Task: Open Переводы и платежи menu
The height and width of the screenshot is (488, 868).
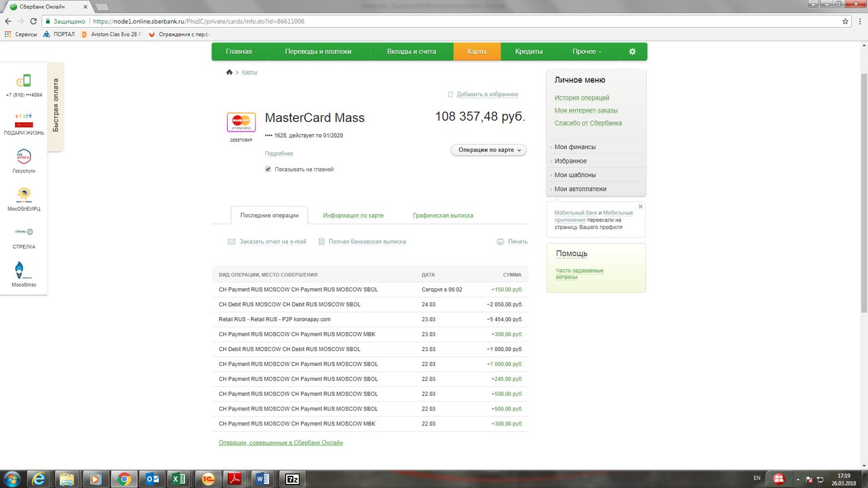Action: tap(318, 52)
